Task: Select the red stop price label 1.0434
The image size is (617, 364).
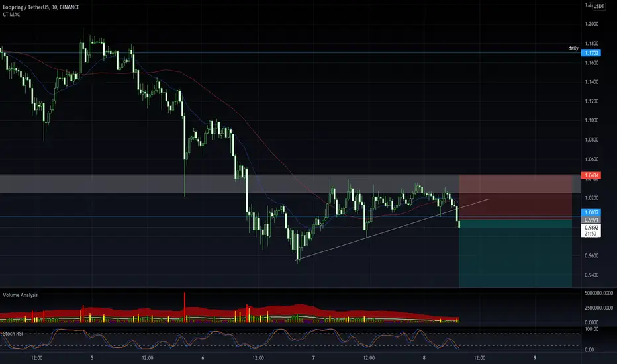Action: coord(591,175)
